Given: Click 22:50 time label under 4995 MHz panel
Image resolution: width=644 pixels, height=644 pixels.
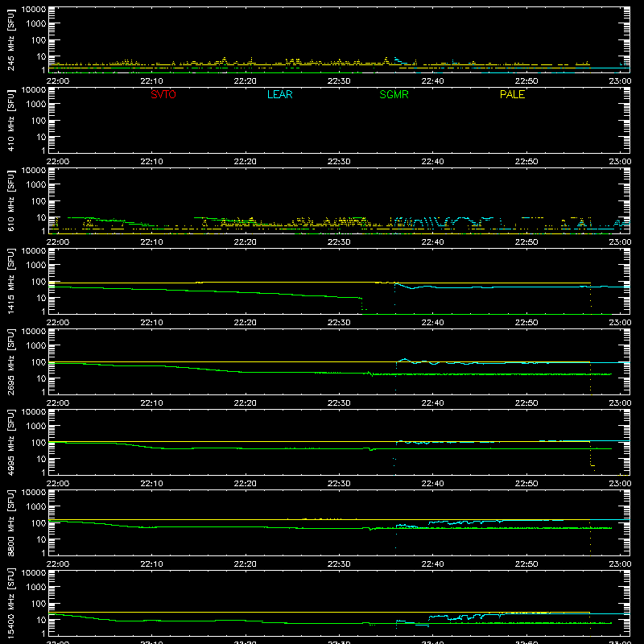Looking at the screenshot, I should click(526, 484).
